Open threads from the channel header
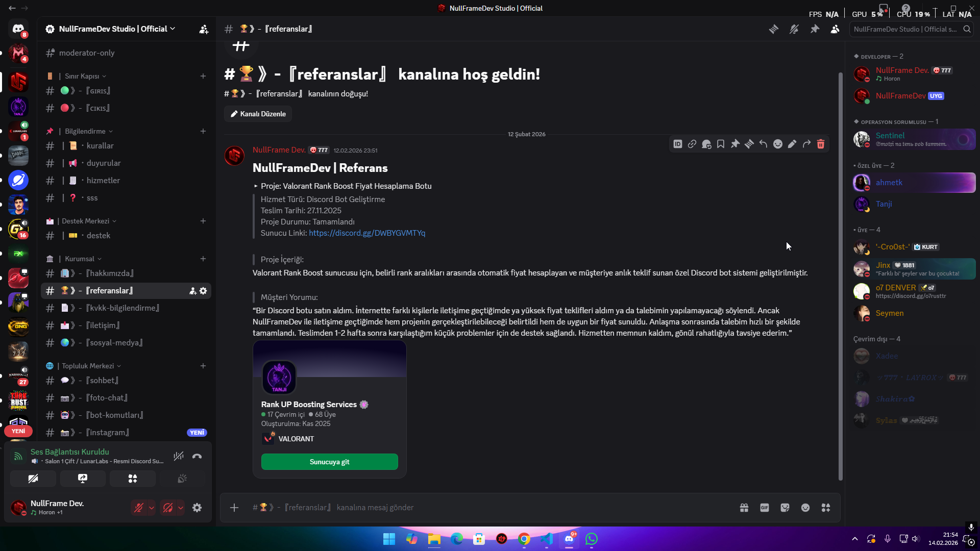 click(774, 29)
